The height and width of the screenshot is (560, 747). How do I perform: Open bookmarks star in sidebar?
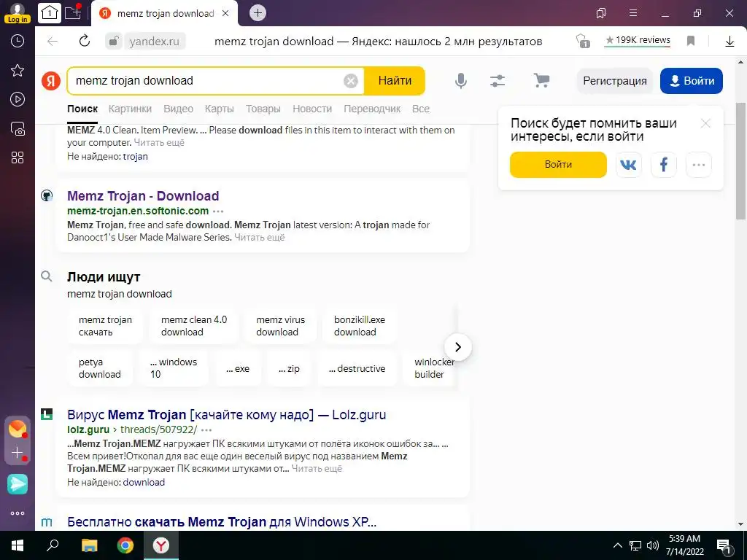pyautogui.click(x=18, y=71)
